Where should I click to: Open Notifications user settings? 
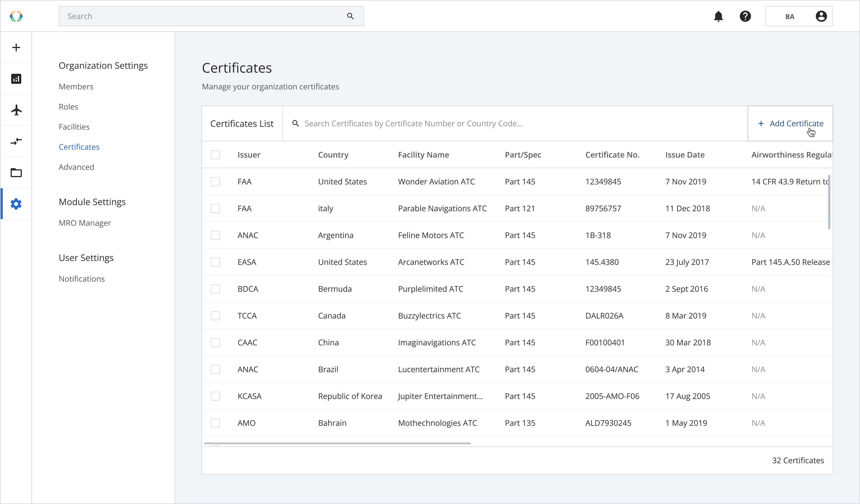click(x=82, y=279)
